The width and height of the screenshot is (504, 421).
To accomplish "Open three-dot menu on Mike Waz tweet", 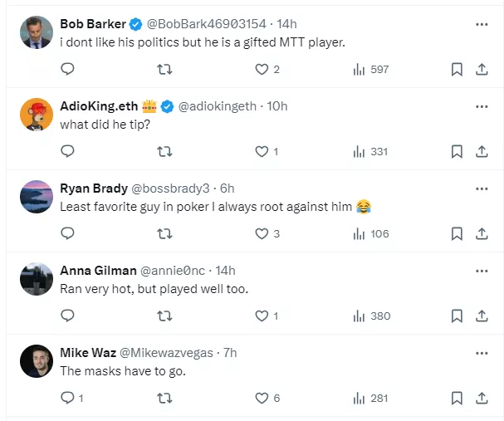I will (x=482, y=353).
